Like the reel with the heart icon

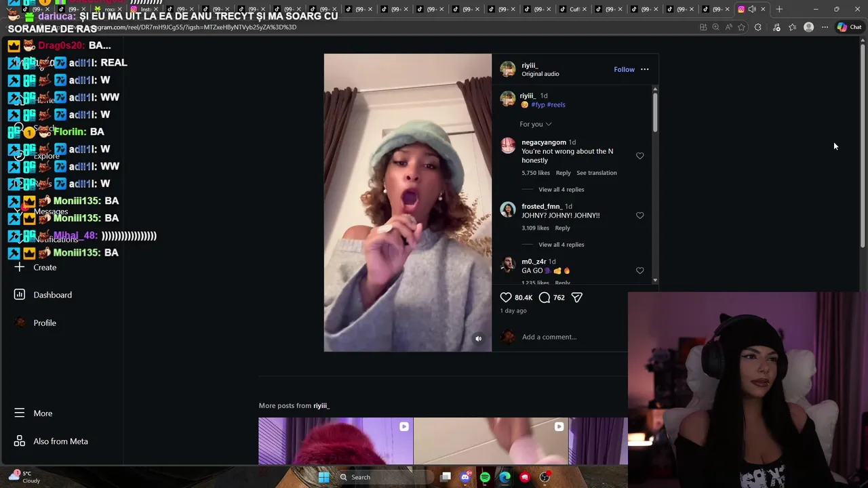tap(506, 298)
